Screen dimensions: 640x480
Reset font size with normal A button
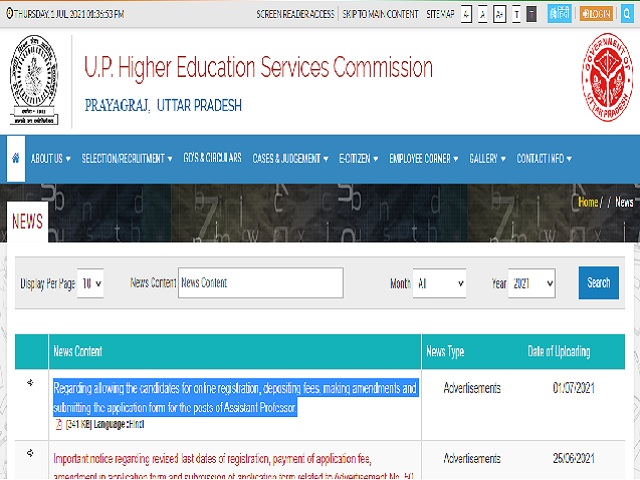coord(482,14)
